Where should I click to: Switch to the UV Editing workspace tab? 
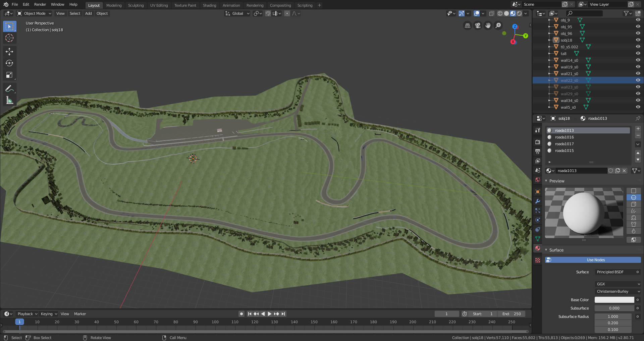point(159,5)
